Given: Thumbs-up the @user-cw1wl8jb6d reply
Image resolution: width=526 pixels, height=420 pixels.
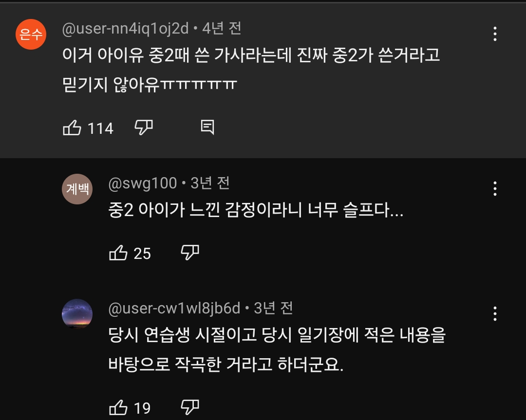Looking at the screenshot, I should (x=118, y=407).
